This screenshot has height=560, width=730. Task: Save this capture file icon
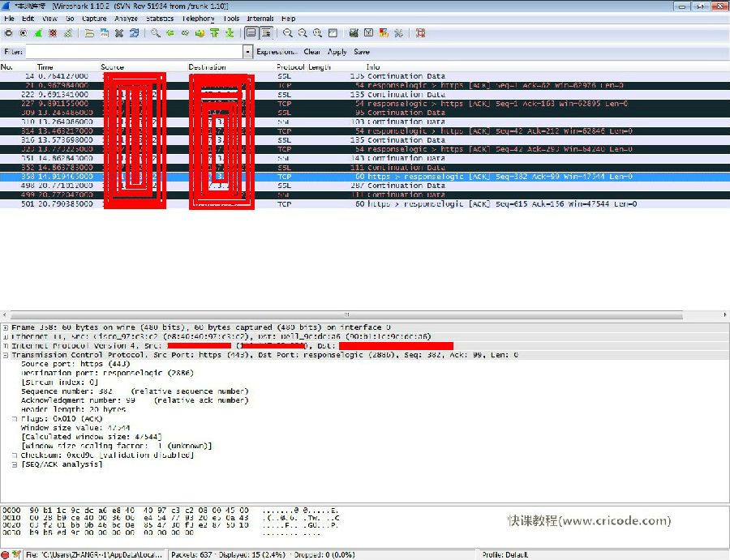point(105,33)
